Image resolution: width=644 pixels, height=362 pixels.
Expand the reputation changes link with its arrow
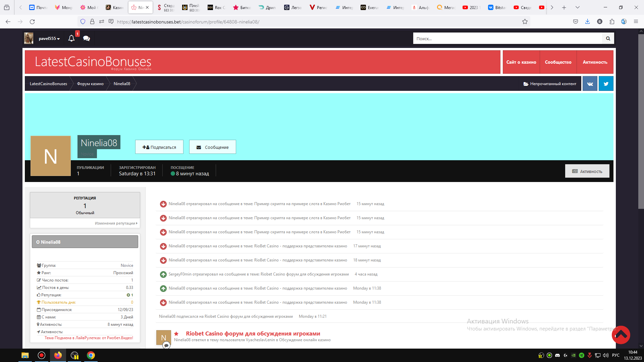click(116, 223)
